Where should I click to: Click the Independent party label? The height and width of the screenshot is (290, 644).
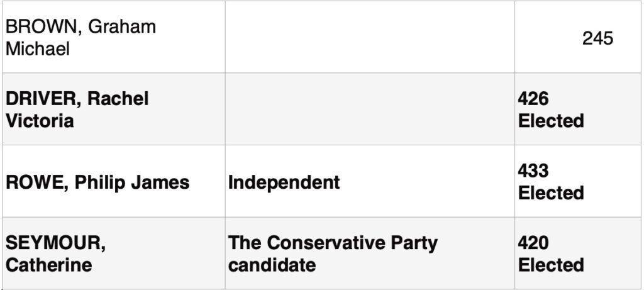[284, 182]
